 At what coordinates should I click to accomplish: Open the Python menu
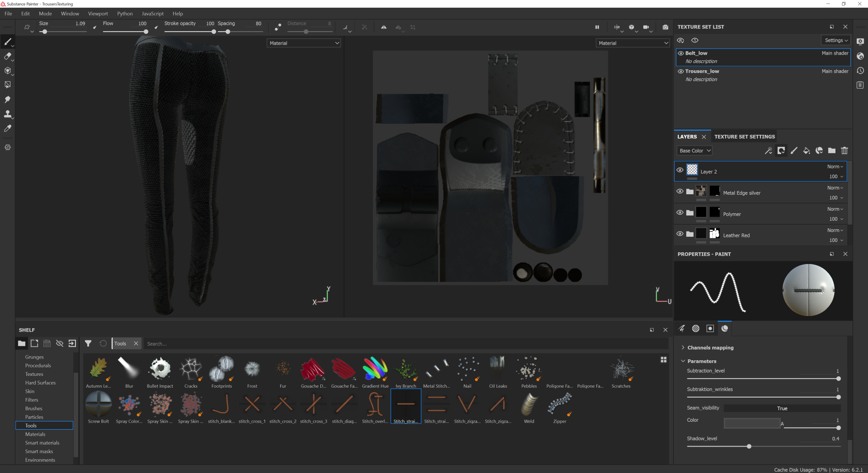coord(125,13)
